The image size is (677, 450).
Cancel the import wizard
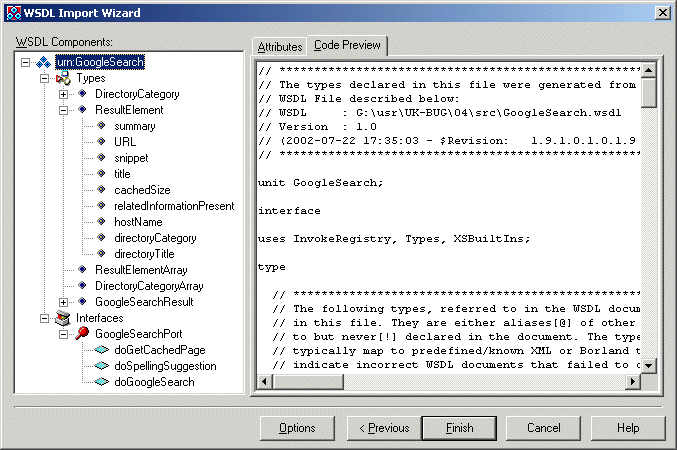tap(544, 428)
